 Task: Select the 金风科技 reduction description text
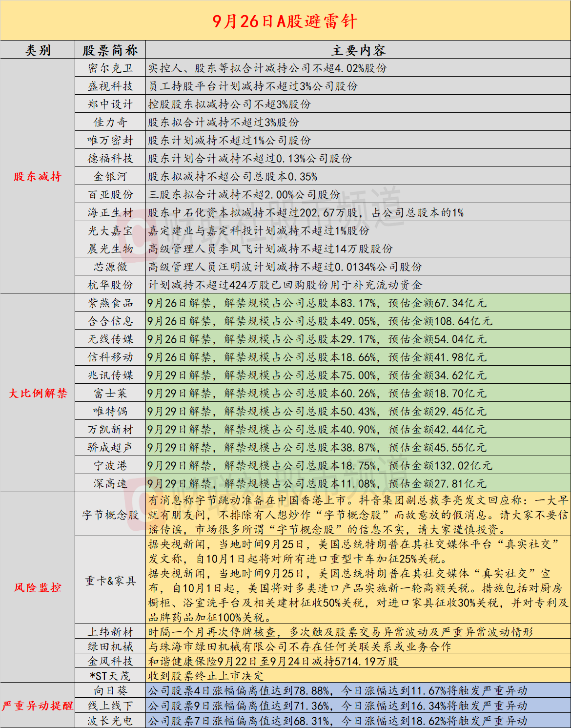273,661
